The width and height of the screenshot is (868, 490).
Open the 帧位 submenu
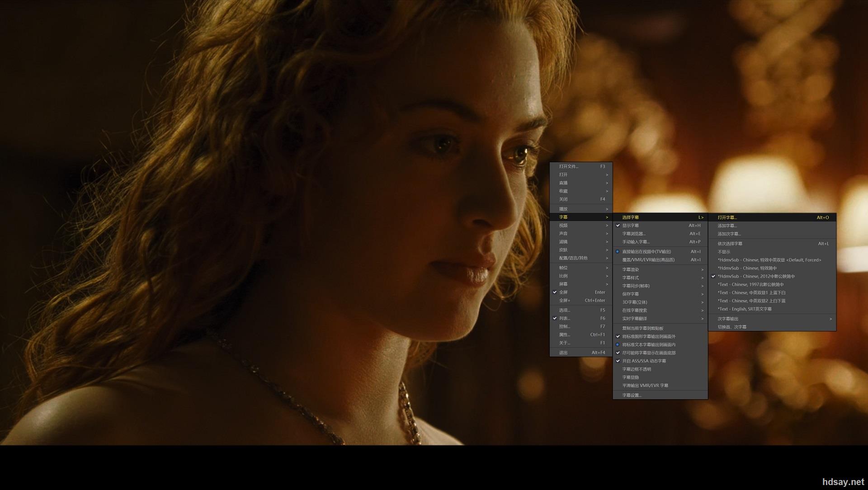point(581,268)
